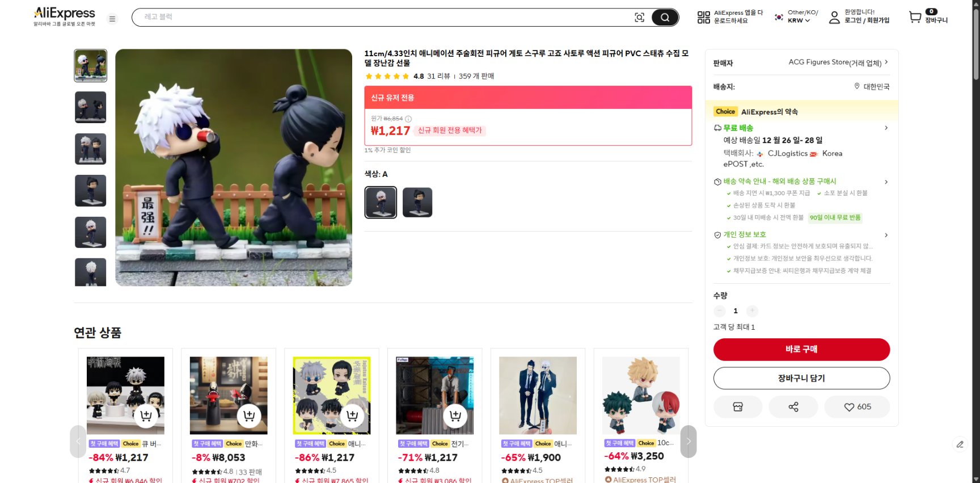Click the share icon button
Image resolution: width=980 pixels, height=483 pixels.
[793, 407]
